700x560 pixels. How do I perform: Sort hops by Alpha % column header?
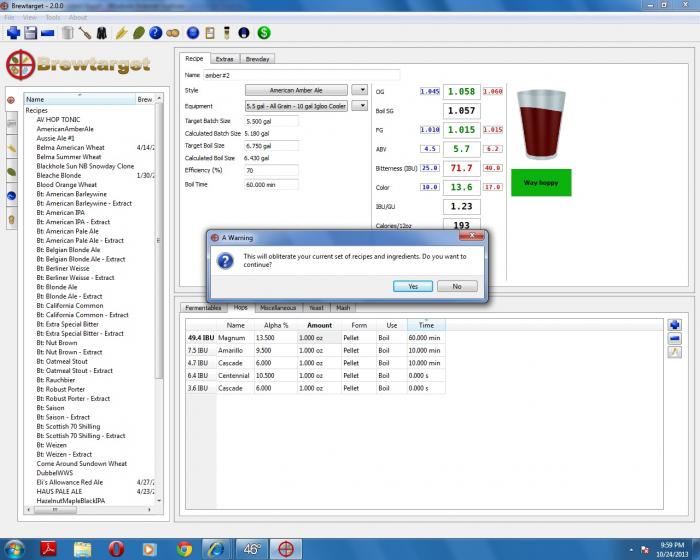point(276,325)
